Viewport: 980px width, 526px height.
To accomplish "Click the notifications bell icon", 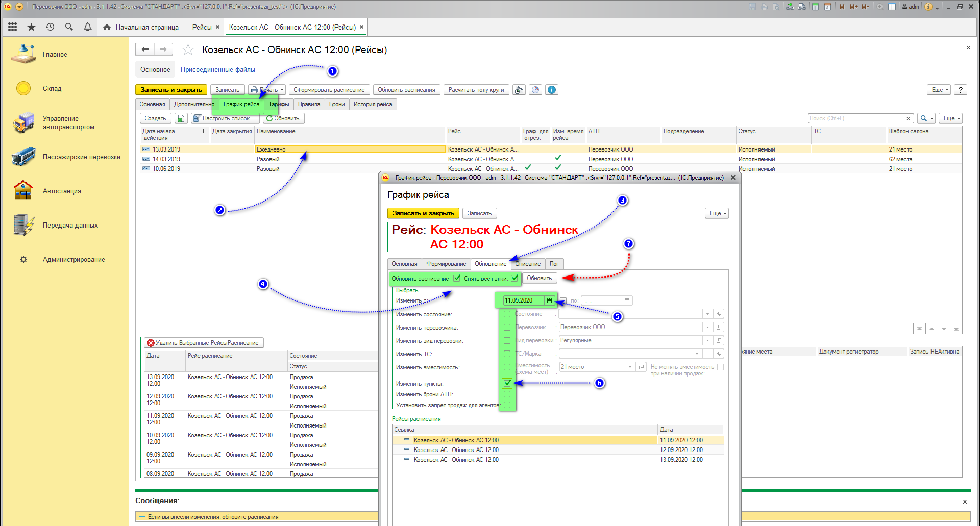I will (x=88, y=27).
